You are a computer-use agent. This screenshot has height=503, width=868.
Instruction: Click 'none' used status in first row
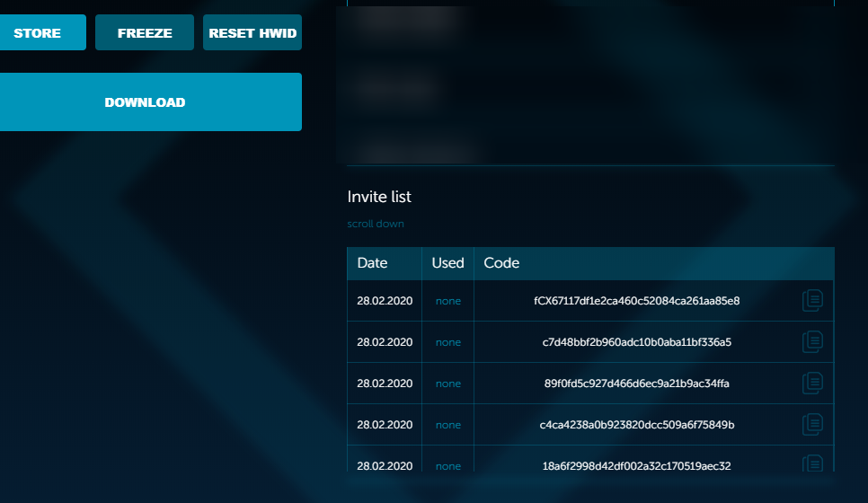(x=447, y=301)
